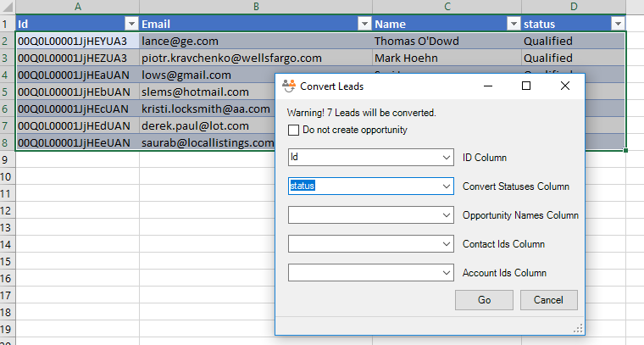The width and height of the screenshot is (644, 345).
Task: Click cell 00Q0L00001JjHEdUAN
Action: [78, 125]
